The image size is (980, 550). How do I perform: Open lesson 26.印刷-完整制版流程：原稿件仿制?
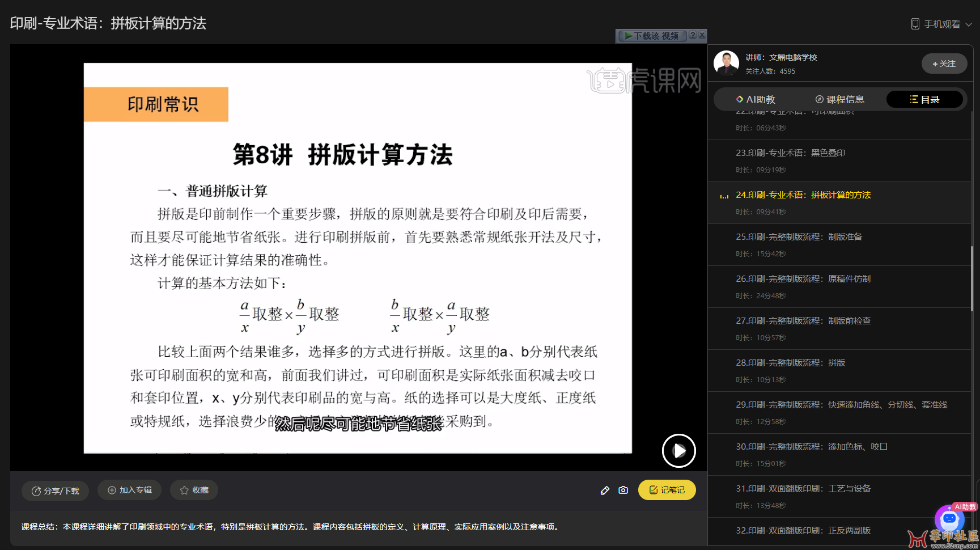tap(840, 286)
